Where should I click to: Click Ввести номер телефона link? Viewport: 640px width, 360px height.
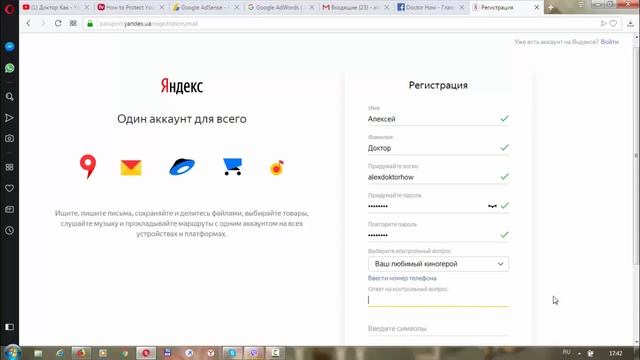(x=402, y=278)
